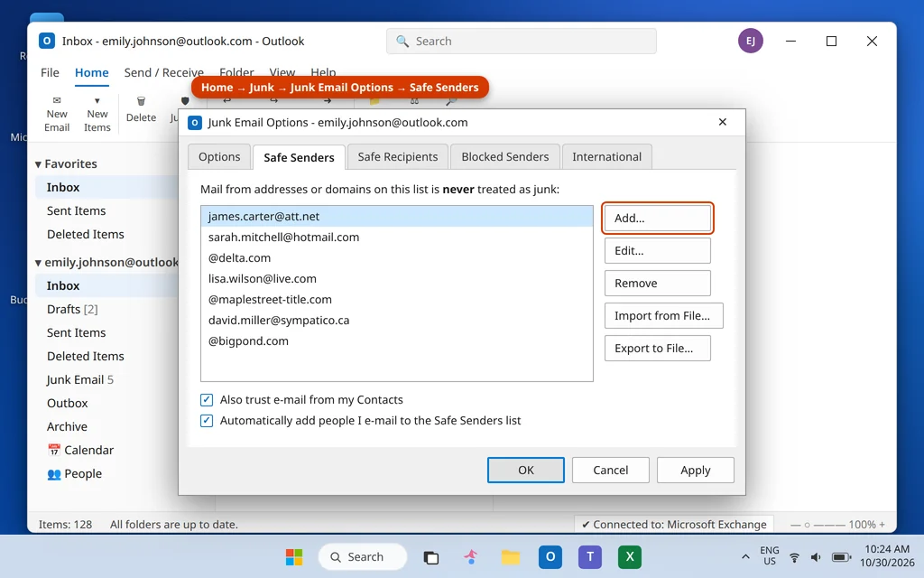This screenshot has width=924, height=578.
Task: Go to the International tab
Action: (x=607, y=157)
